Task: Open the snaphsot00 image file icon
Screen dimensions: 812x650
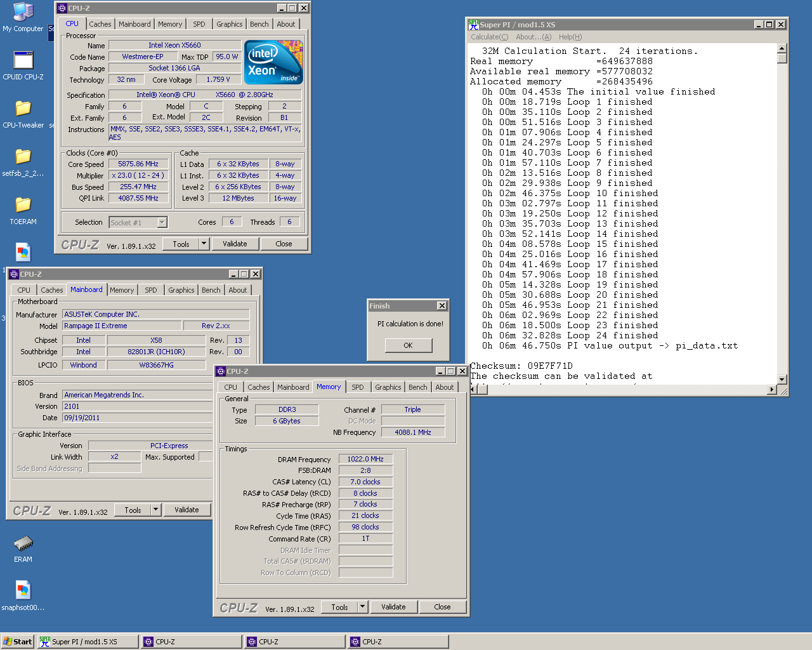Action: [23, 596]
